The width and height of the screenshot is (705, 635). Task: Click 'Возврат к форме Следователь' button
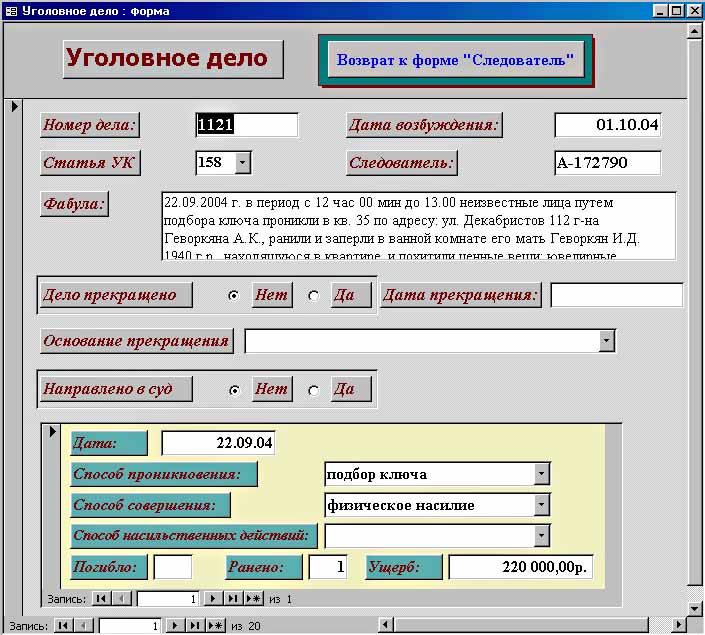pos(455,60)
